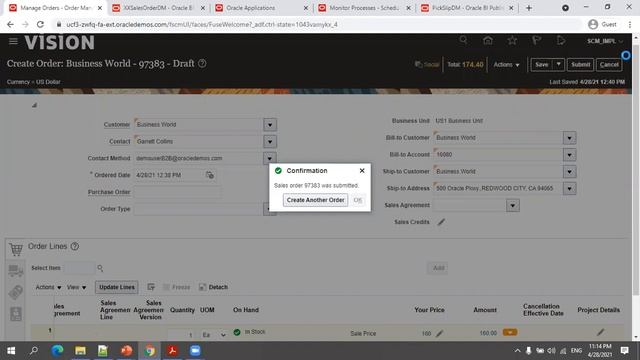Viewport: 640px width, 360px height.
Task: Open the Sales Agreement dropdown
Action: tap(513, 205)
